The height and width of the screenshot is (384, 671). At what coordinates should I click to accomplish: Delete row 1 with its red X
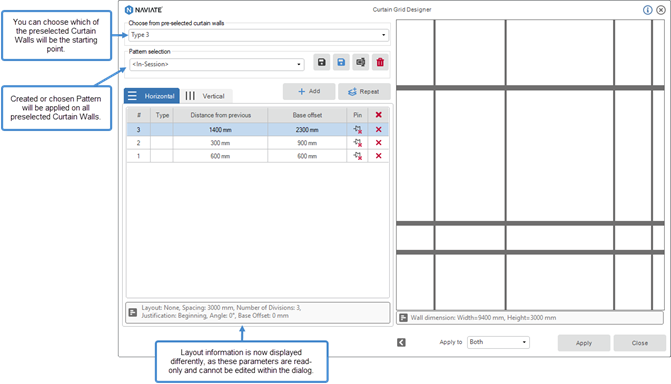(378, 156)
